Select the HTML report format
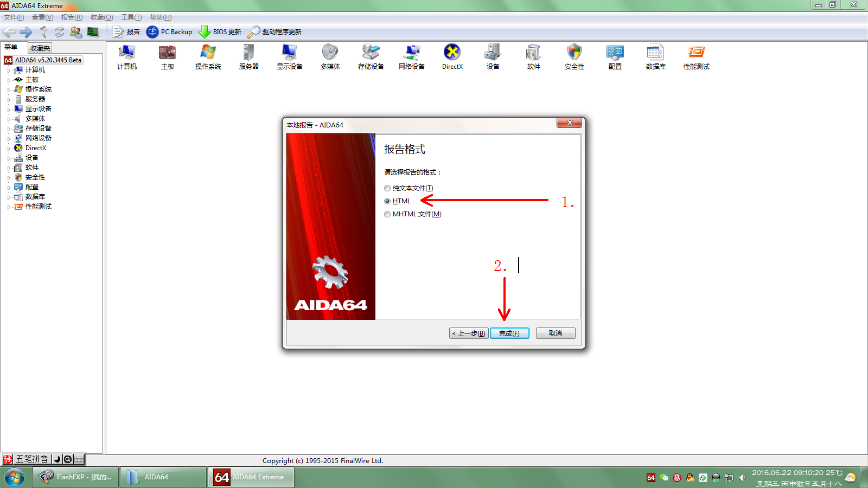Image resolution: width=868 pixels, height=488 pixels. (x=387, y=201)
